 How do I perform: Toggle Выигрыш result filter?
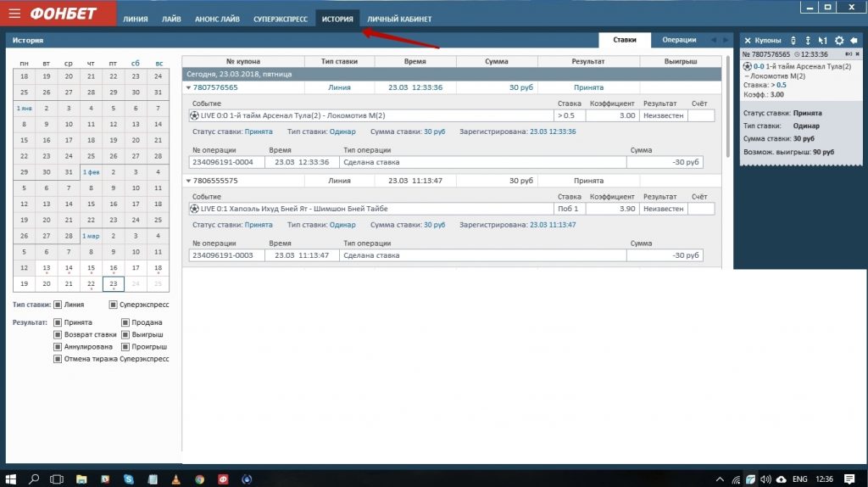point(125,334)
